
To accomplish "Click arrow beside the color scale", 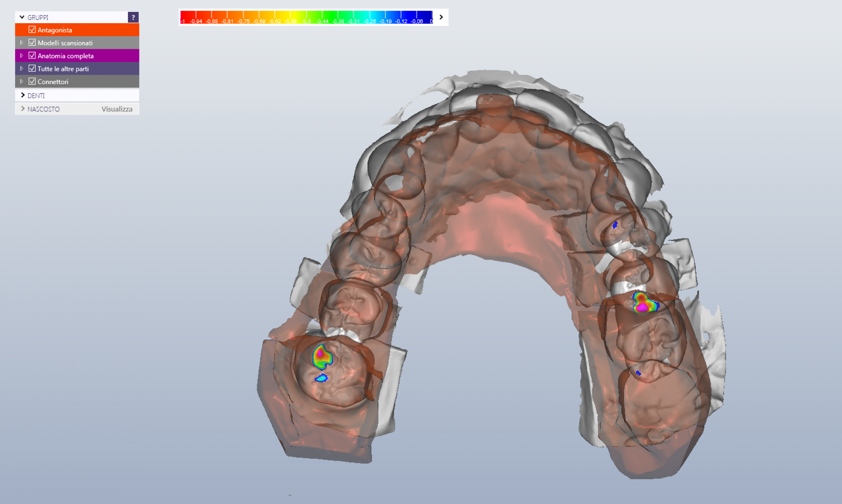I will click(441, 17).
